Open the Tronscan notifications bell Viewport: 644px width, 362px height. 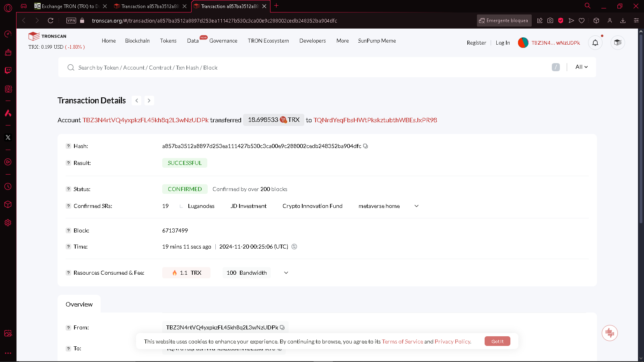[x=595, y=43]
